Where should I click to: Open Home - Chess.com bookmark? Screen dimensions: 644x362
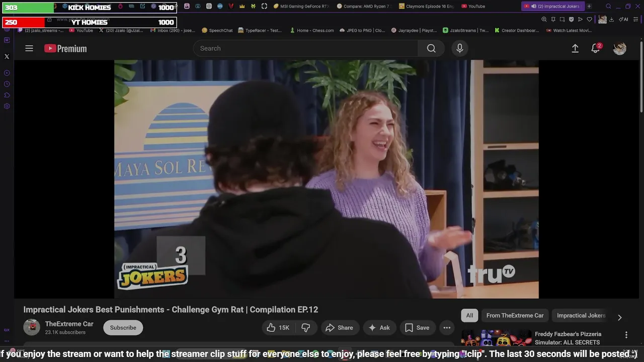(x=311, y=30)
